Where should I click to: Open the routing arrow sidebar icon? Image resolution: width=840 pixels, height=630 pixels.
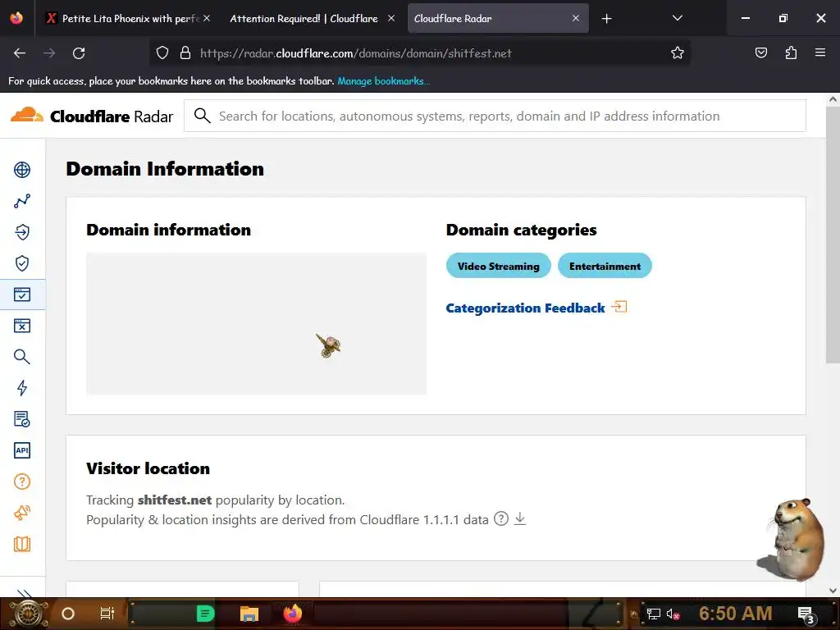tap(22, 232)
